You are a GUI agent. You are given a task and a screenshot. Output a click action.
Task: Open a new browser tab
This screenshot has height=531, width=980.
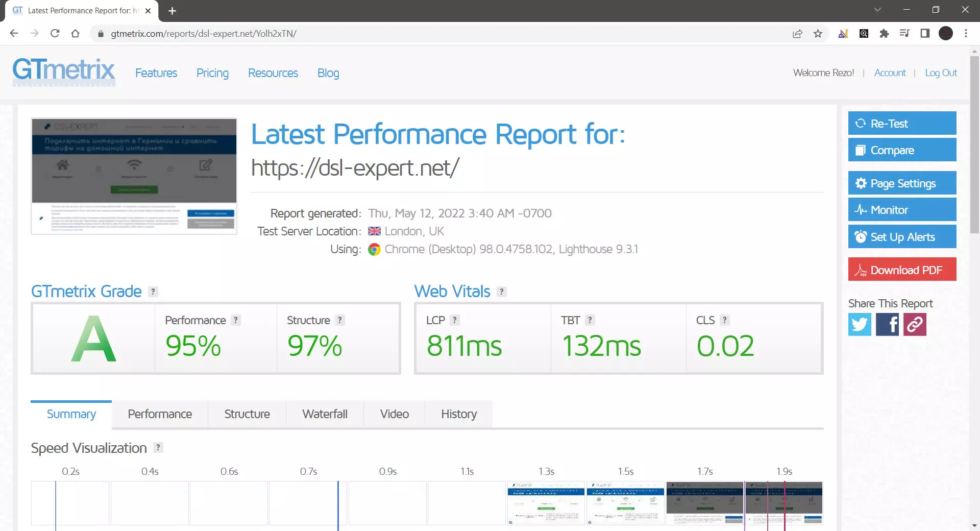click(x=172, y=11)
